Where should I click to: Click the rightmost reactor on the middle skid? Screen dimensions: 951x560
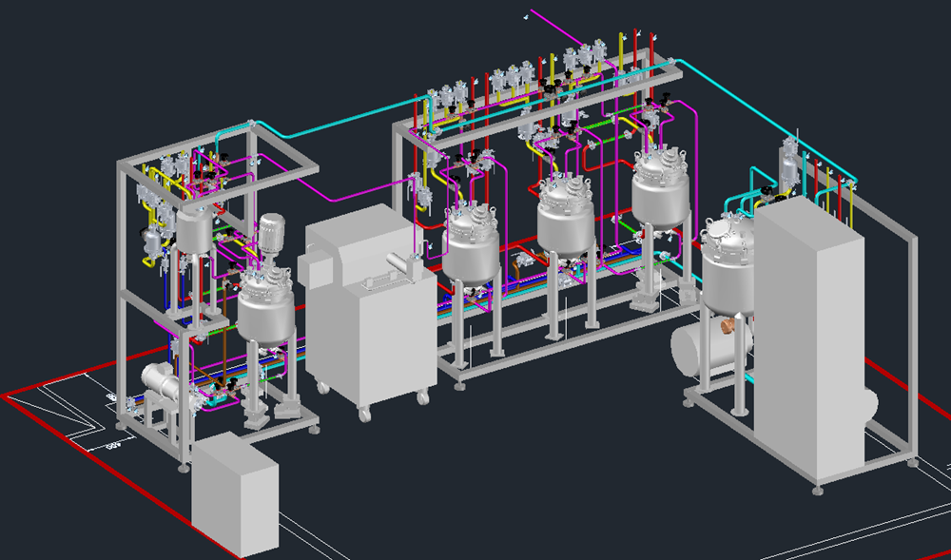[x=662, y=190]
